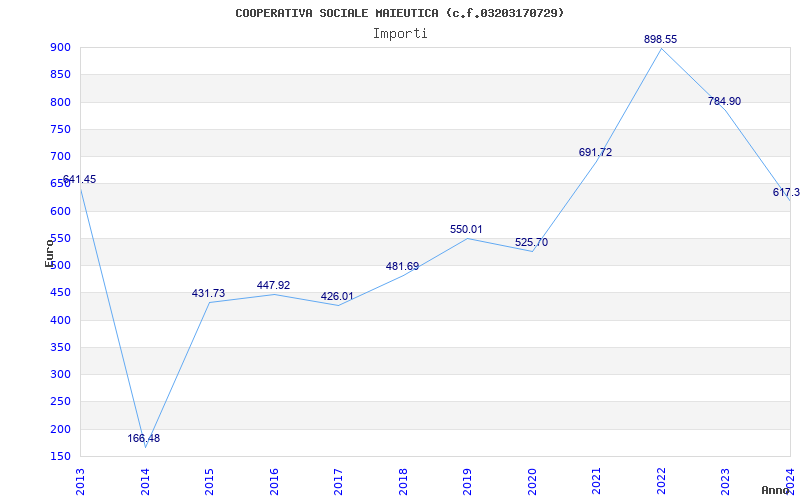800x500 pixels.
Task: Click the 898.55 peak data label
Action: 660,39
